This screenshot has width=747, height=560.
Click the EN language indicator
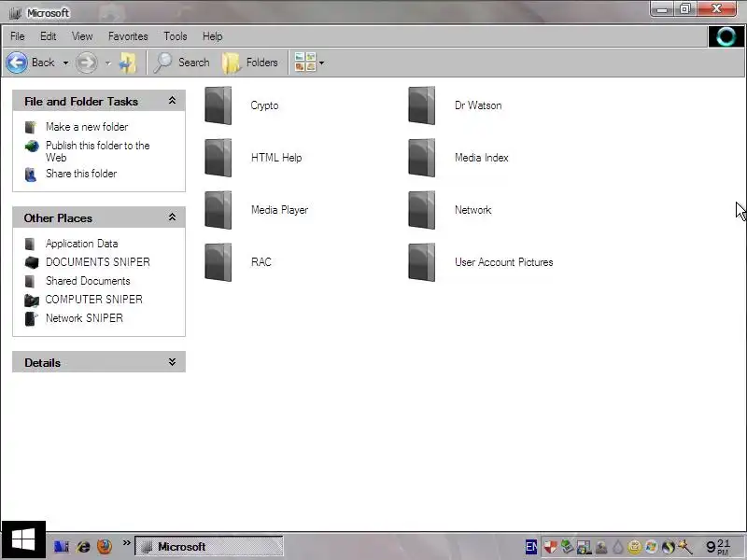click(x=531, y=547)
